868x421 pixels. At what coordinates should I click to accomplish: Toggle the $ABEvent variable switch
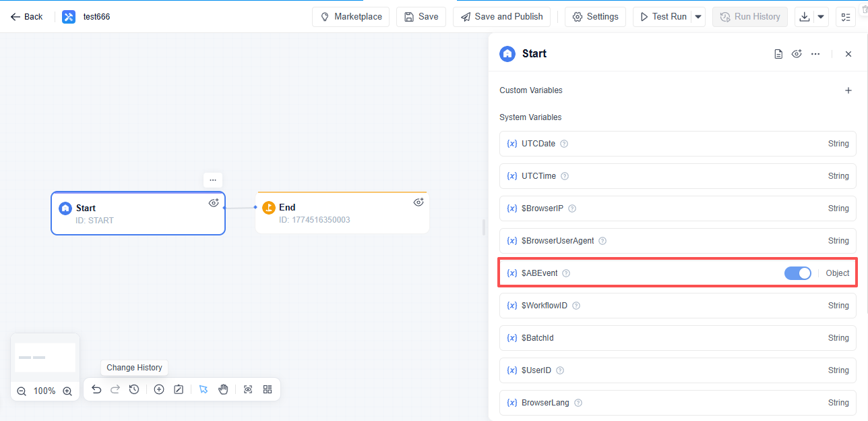[798, 273]
